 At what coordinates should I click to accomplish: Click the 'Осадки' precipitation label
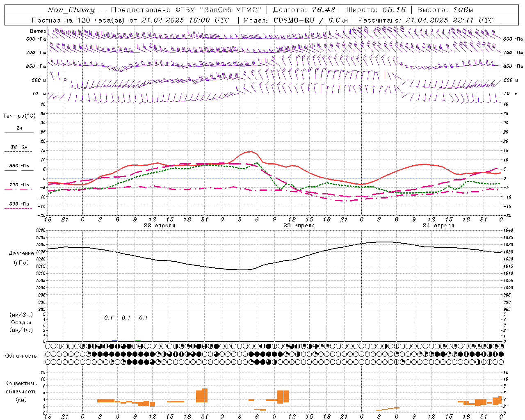pyautogui.click(x=21, y=322)
